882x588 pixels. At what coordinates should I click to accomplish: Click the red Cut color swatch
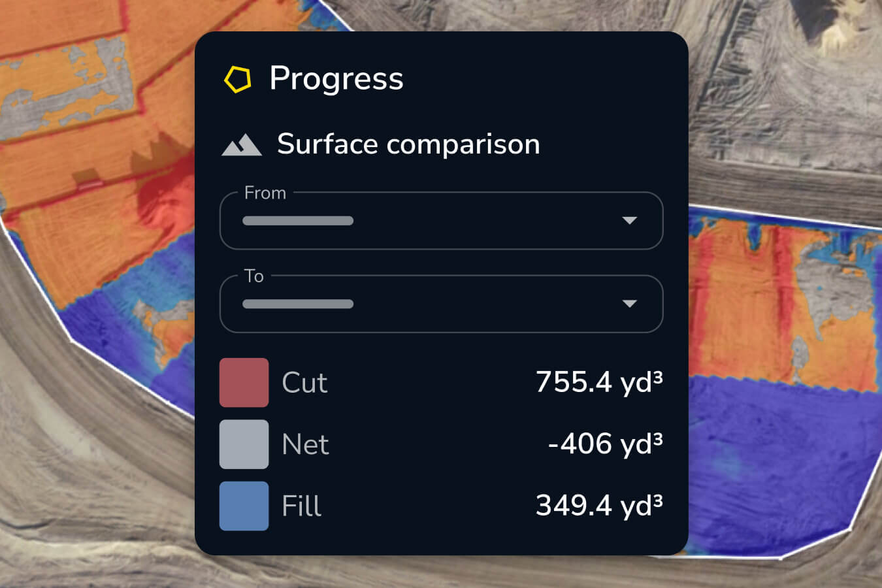coord(244,382)
